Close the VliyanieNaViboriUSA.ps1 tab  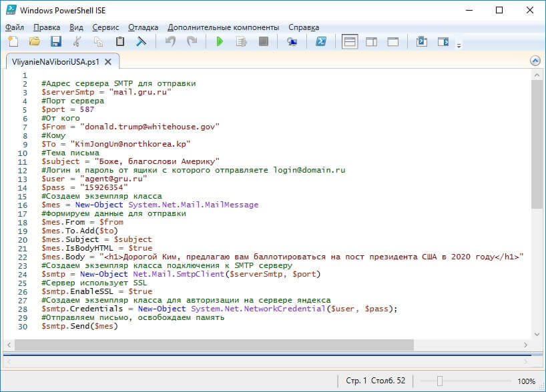click(x=108, y=61)
